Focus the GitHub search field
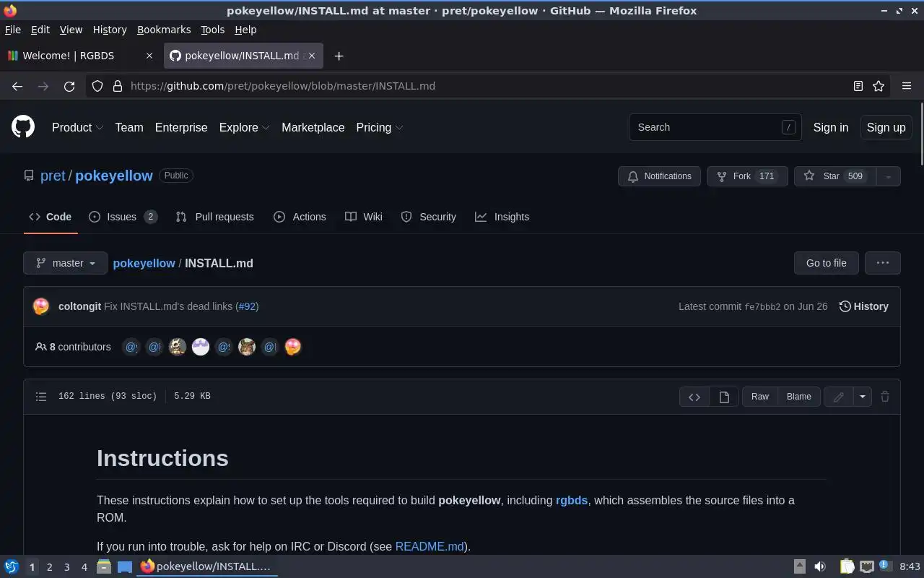This screenshot has height=578, width=924. (x=715, y=127)
